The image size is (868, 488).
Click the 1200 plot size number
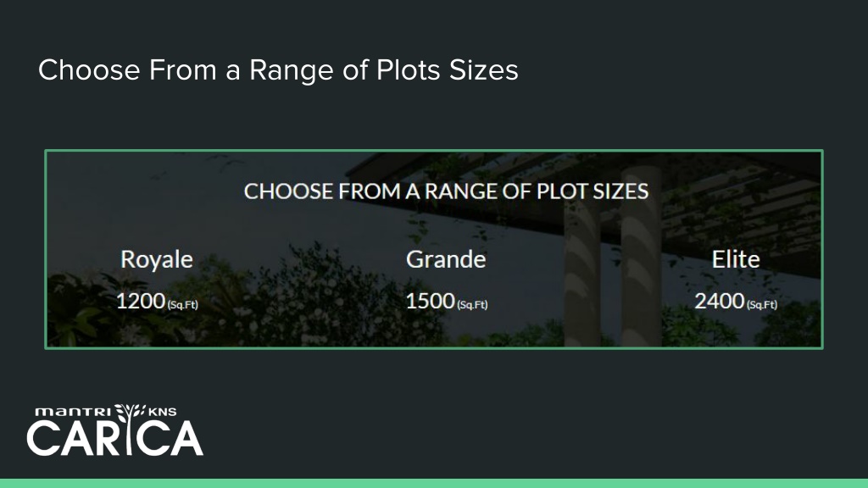point(141,301)
